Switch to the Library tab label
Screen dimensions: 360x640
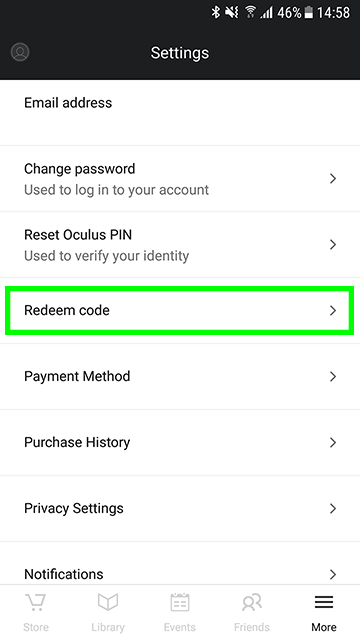click(108, 627)
